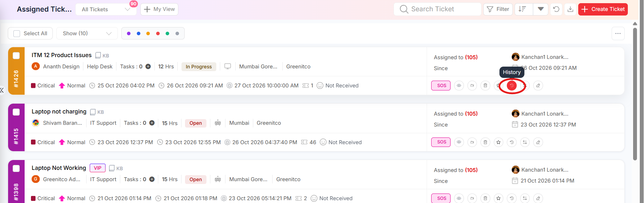This screenshot has width=644, height=203.
Task: Open folder icon for ITM 12 Product Issues
Action: click(472, 86)
